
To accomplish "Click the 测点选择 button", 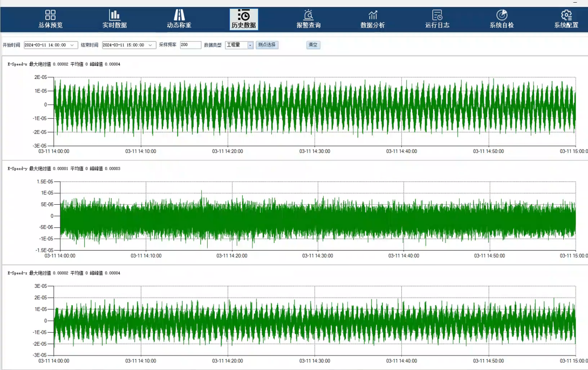I will click(x=267, y=45).
